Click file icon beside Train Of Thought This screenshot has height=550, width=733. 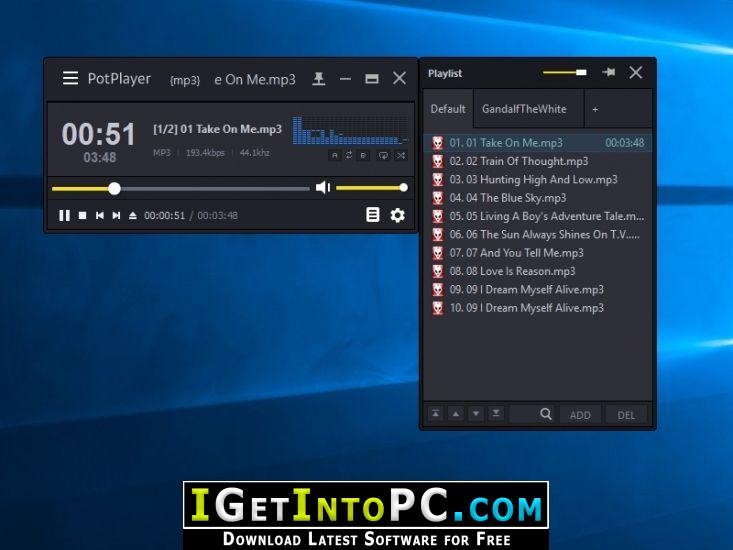click(x=438, y=161)
